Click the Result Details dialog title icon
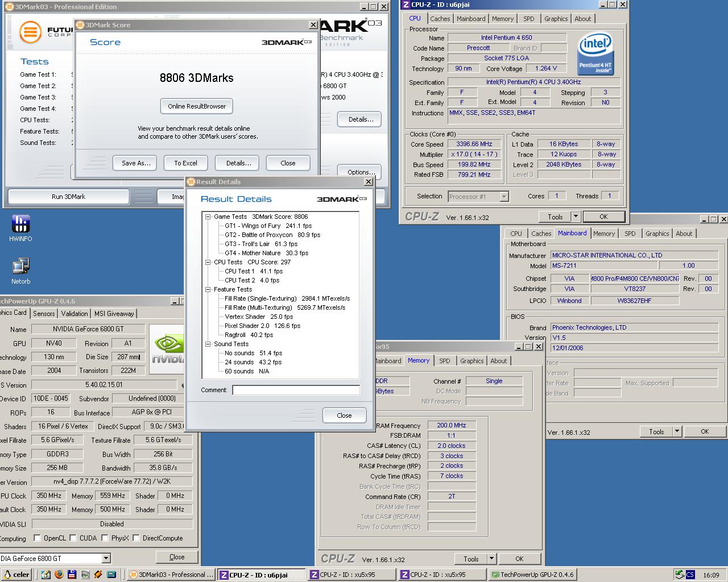728x582 pixels. 191,182
